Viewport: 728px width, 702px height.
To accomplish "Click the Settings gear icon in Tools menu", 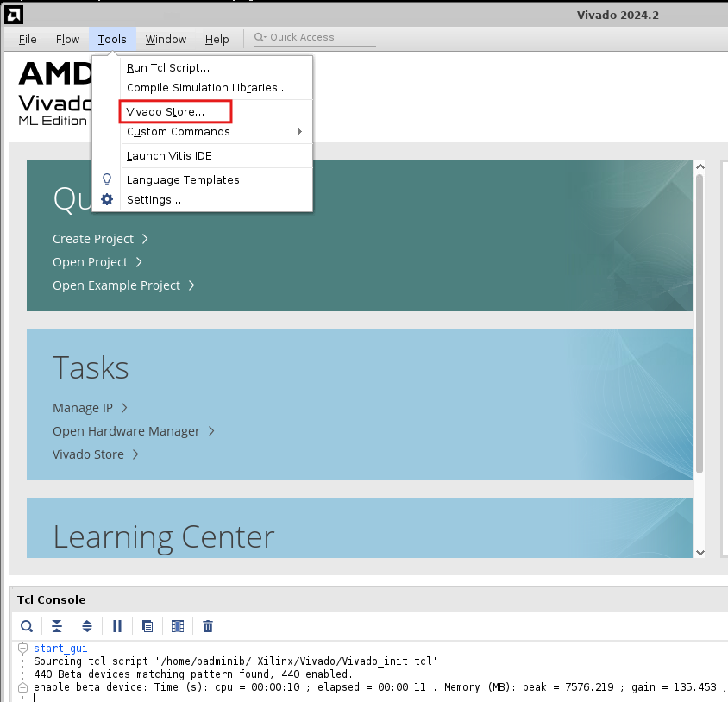I will point(107,199).
